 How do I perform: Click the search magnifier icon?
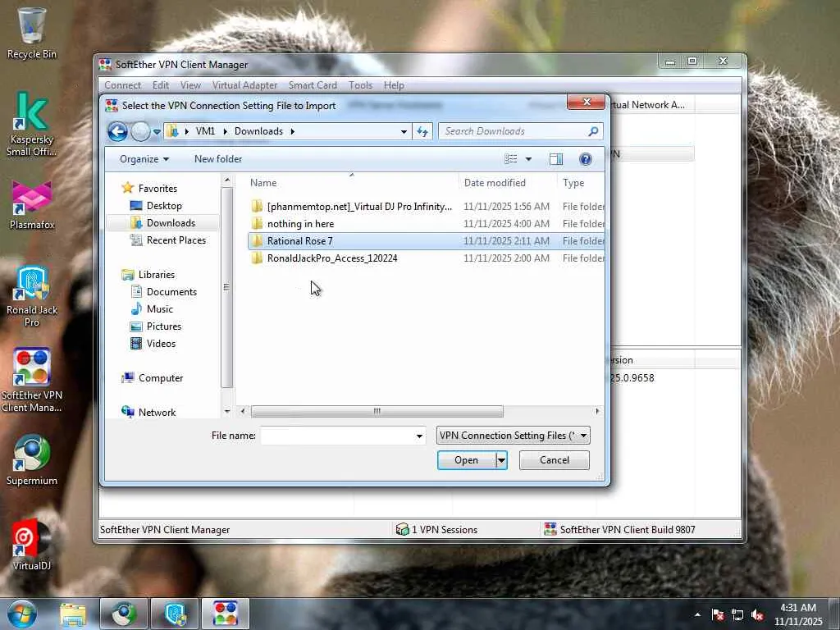pos(593,131)
